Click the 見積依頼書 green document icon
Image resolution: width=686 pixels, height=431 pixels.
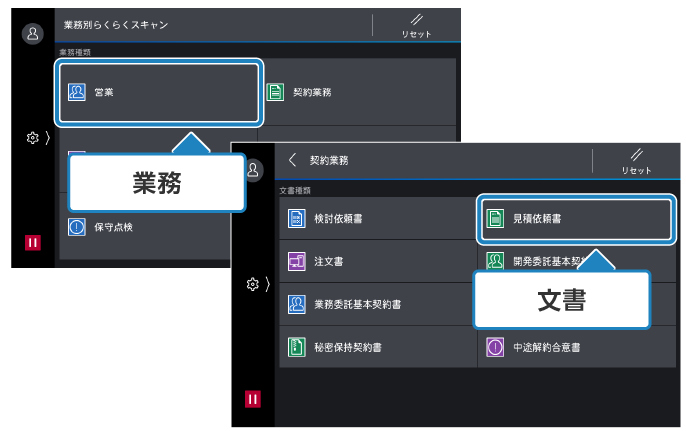tap(495, 218)
